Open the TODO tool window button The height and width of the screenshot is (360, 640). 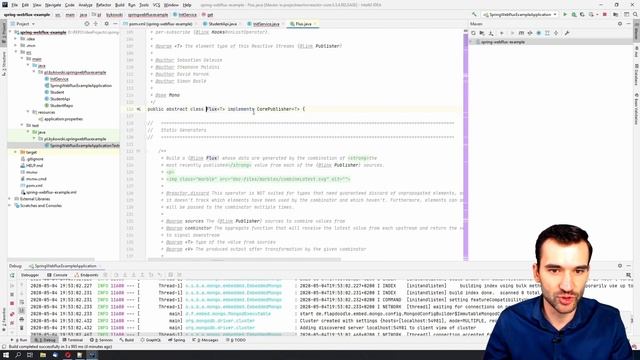click(236, 340)
